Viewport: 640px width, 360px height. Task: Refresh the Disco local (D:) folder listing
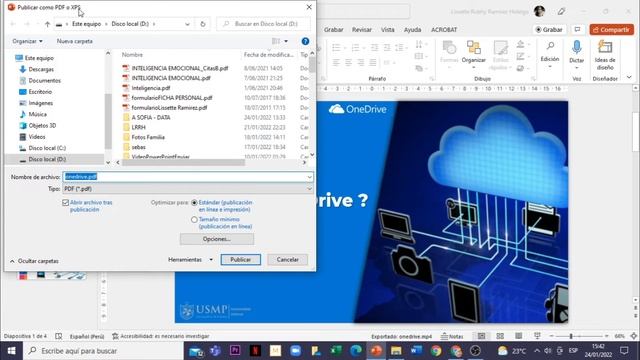(203, 24)
